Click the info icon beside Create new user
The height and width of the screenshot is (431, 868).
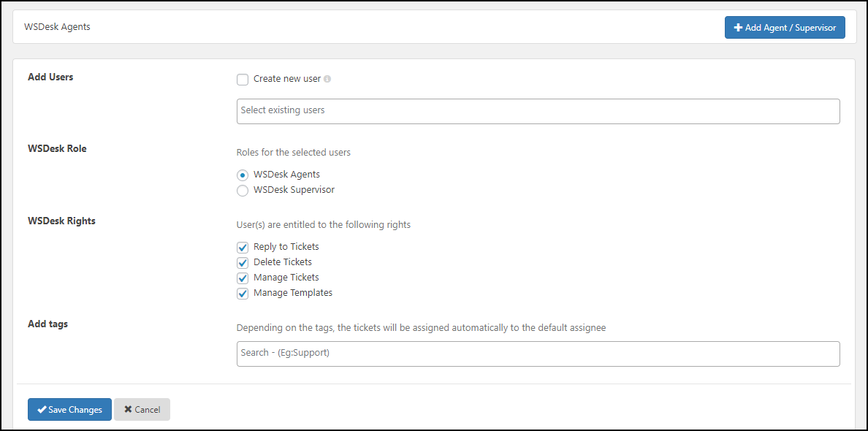point(327,79)
